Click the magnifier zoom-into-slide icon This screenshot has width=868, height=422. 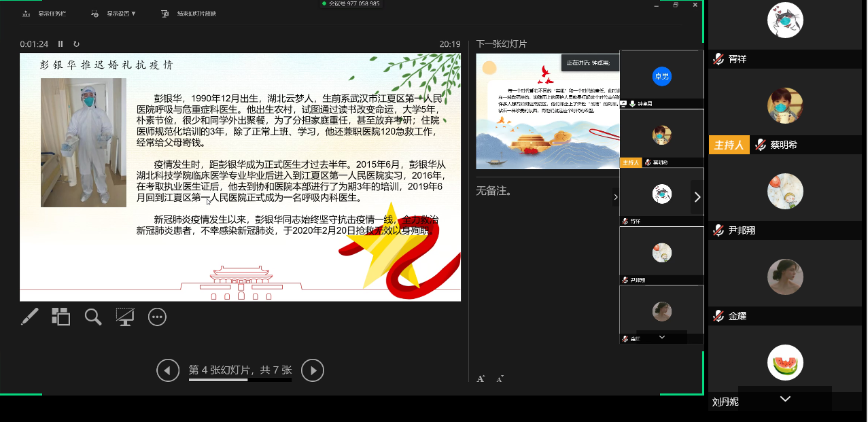click(93, 317)
